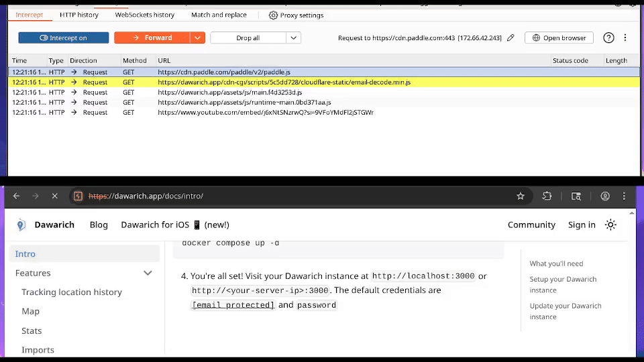644x362 pixels.
Task: Sort by Status code column header
Action: pos(570,60)
